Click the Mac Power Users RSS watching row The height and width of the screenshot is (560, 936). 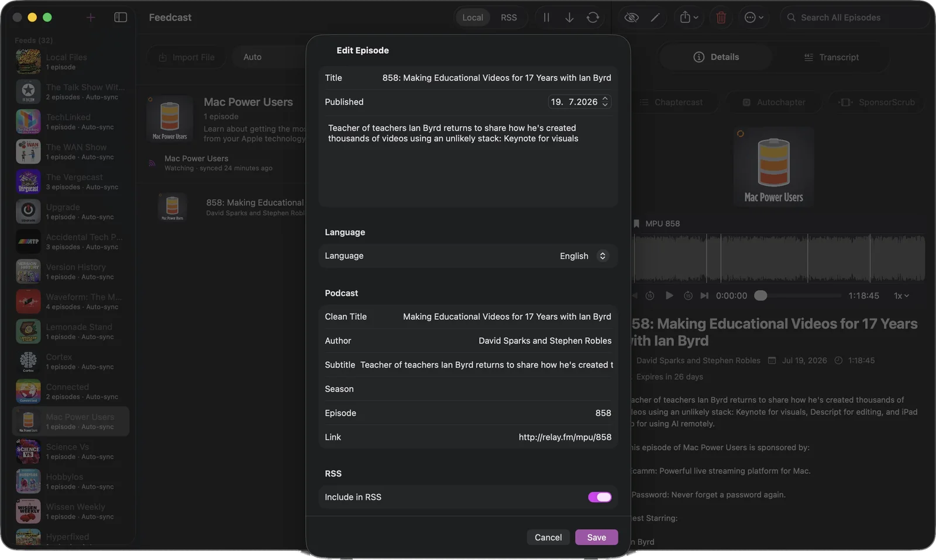(x=225, y=163)
